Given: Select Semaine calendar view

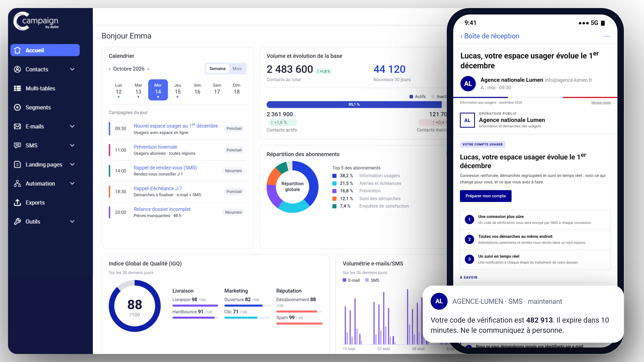Looking at the screenshot, I should point(217,69).
